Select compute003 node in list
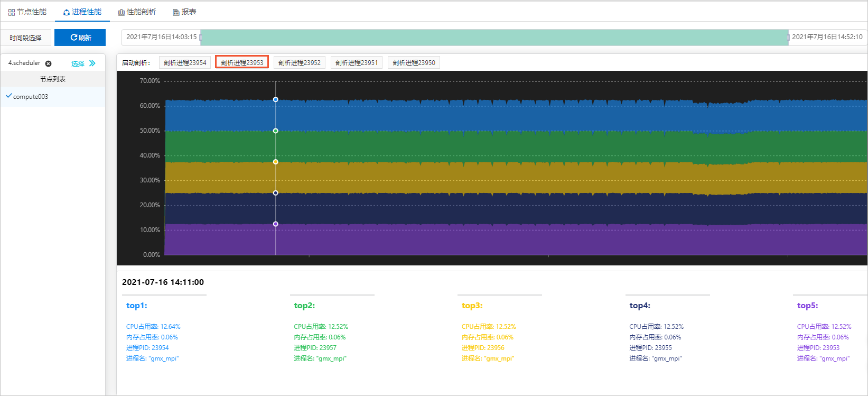Screen dimensions: 868x396 click(x=53, y=97)
